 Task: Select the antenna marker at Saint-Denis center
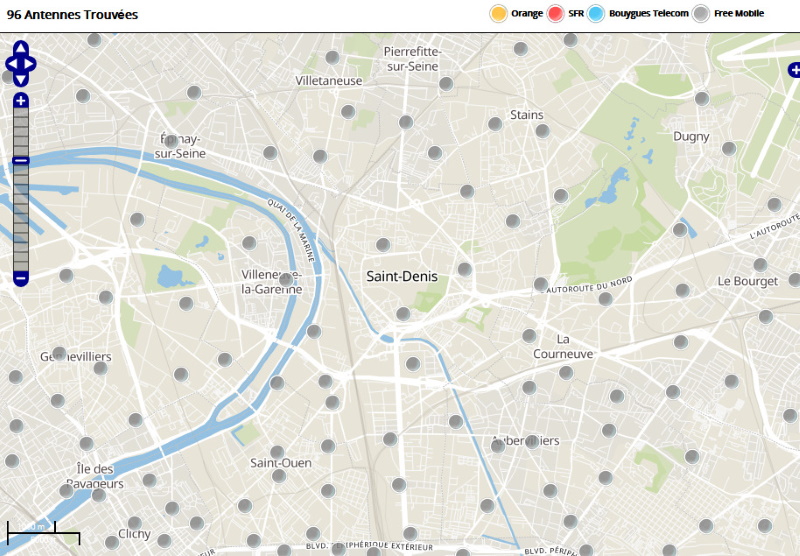[x=383, y=245]
